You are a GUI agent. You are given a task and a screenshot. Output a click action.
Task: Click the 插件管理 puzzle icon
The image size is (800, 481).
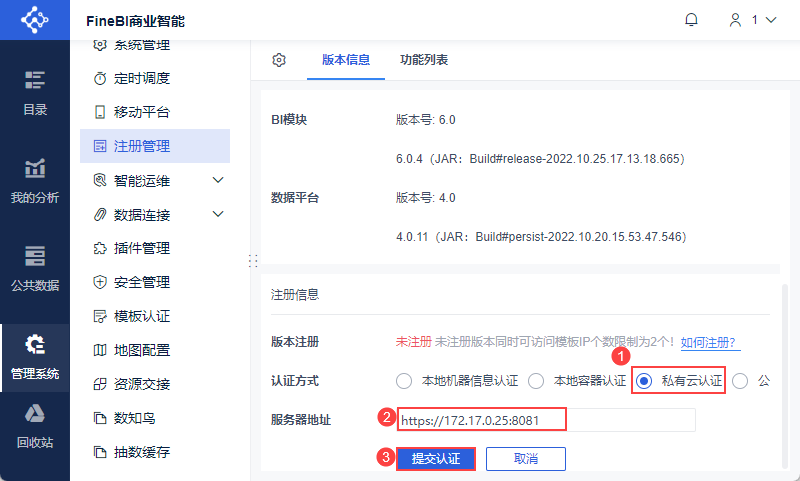[x=100, y=248]
